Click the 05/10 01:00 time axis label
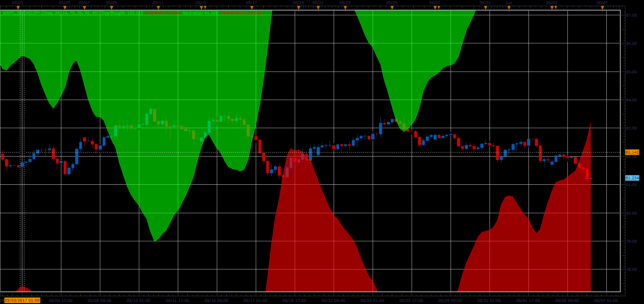This screenshot has height=304, width=644. (139, 301)
